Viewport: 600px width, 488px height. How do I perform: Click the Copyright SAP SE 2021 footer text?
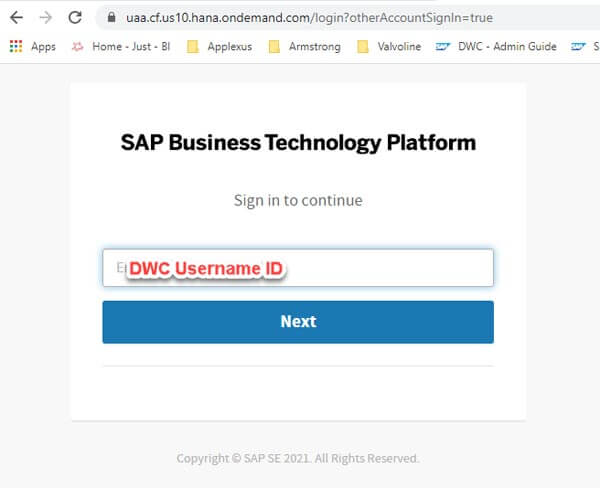pos(298,458)
